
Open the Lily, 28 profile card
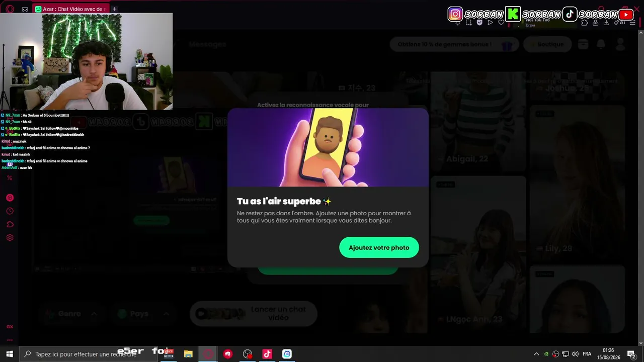click(577, 183)
